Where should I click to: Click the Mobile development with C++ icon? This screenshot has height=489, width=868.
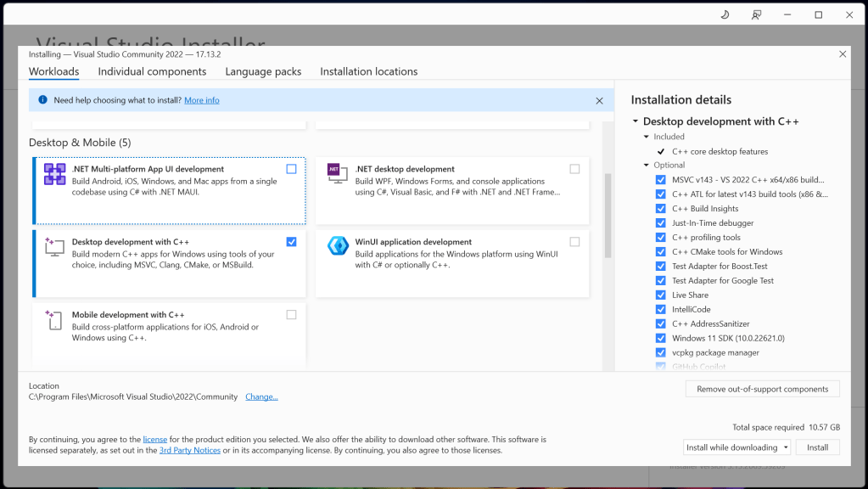click(x=54, y=320)
